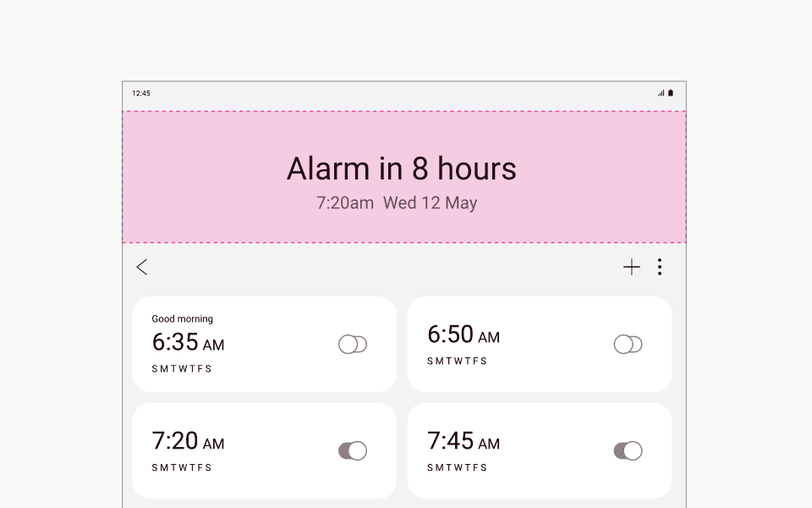This screenshot has width=812, height=508.
Task: Enable the 6:35 AM alarm toggle
Action: point(353,345)
